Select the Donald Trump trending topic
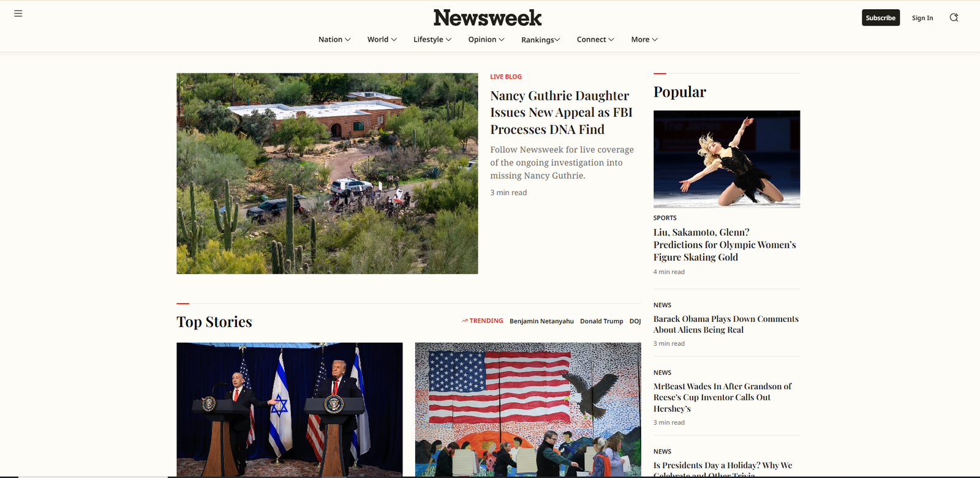This screenshot has width=980, height=478. 601,321
